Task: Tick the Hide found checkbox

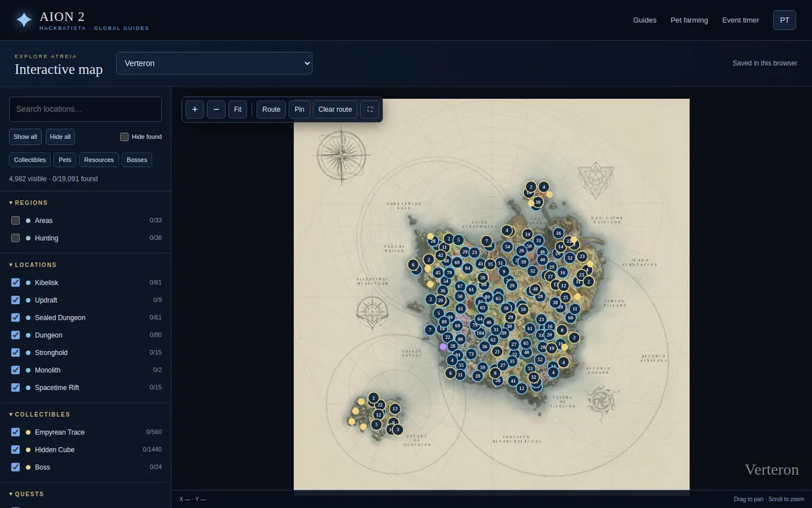Action: (125, 137)
